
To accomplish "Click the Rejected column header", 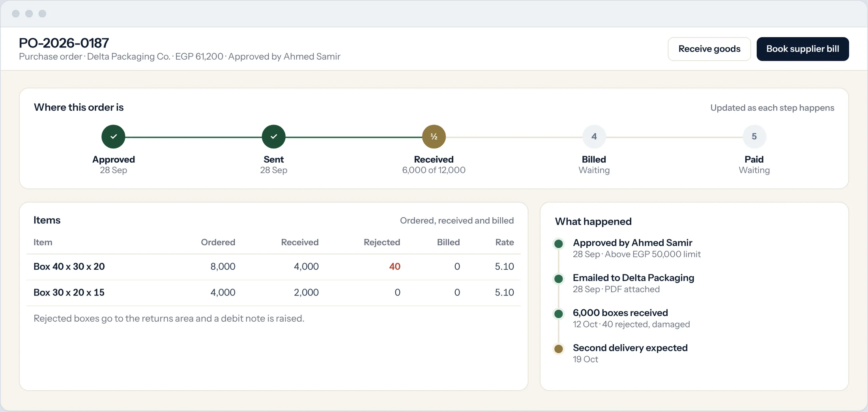I will click(x=382, y=242).
